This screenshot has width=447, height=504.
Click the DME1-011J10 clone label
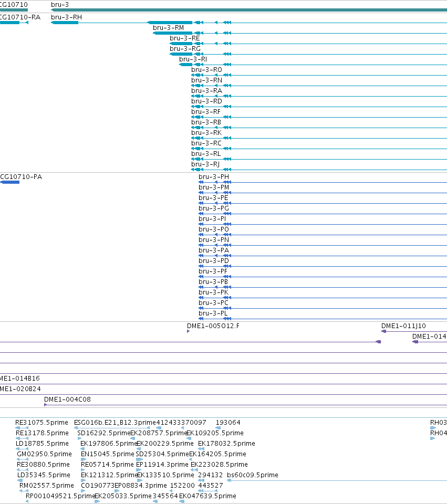[403, 326]
